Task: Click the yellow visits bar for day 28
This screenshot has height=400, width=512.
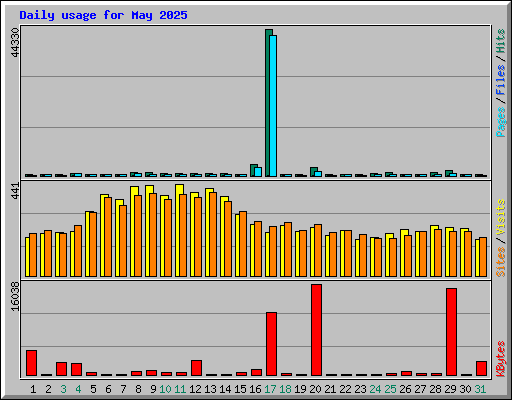Action: [433, 251]
